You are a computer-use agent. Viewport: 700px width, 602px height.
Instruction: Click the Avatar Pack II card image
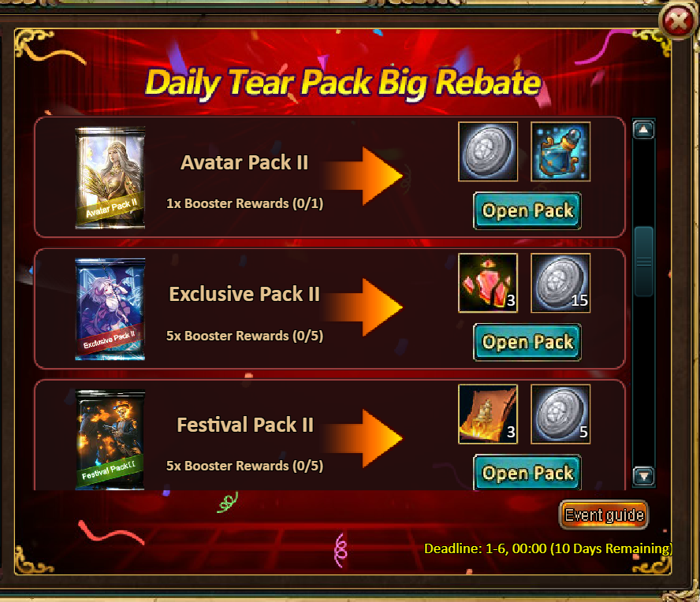[110, 178]
